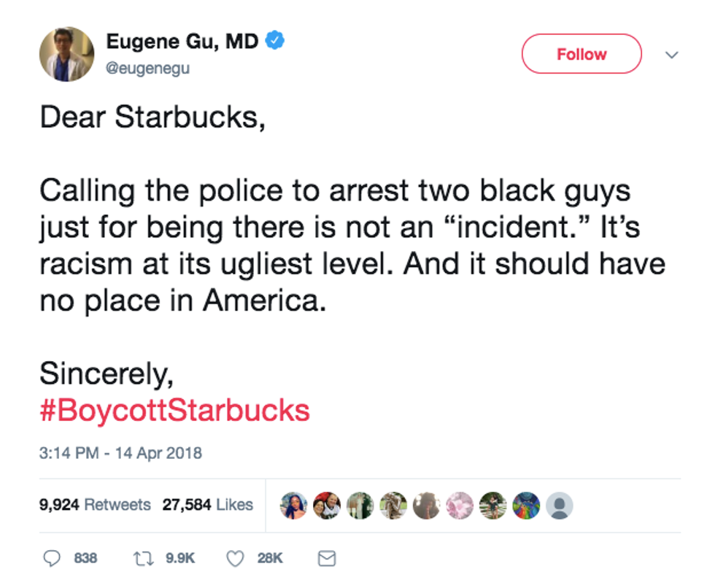Open the #BoycottStarbucks hashtag link
715x588 pixels.
[x=174, y=410]
